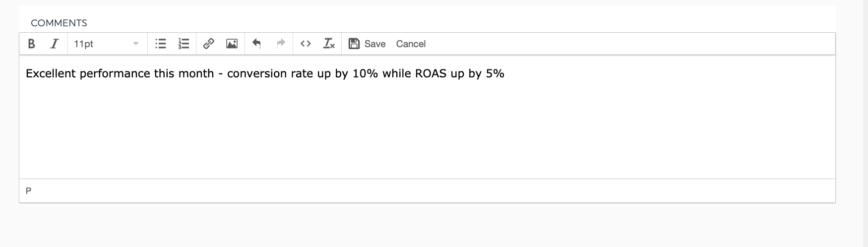Clear formatting from selected text
Image resolution: width=868 pixels, height=247 pixels.
tap(329, 44)
